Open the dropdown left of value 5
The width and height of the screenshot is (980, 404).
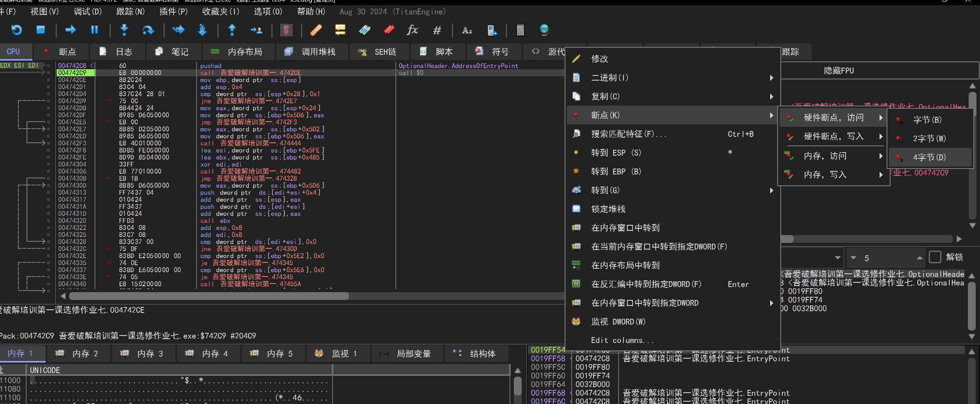837,257
